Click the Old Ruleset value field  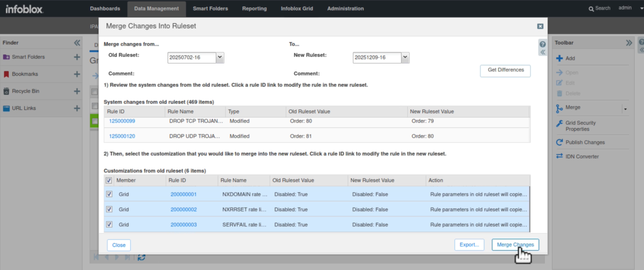(192, 58)
